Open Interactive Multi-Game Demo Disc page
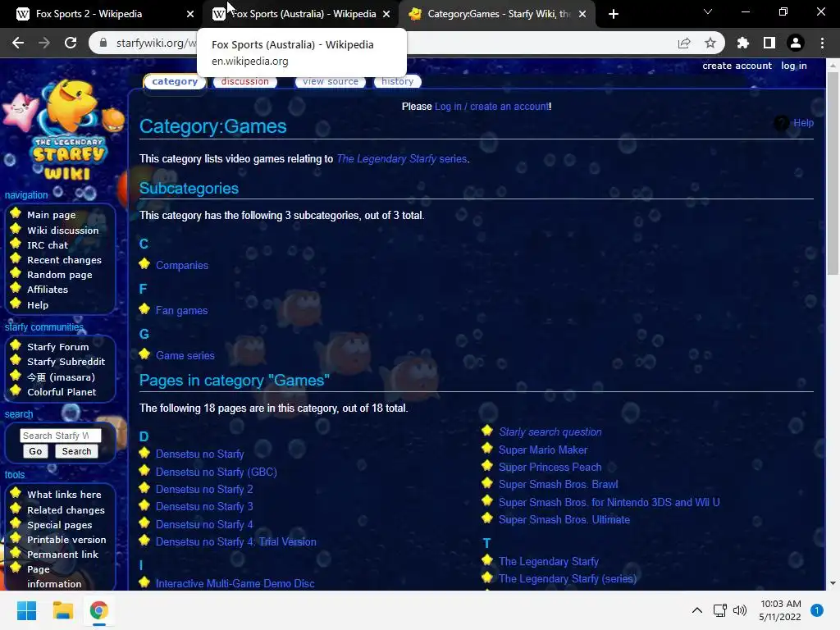The height and width of the screenshot is (630, 840). [x=235, y=583]
